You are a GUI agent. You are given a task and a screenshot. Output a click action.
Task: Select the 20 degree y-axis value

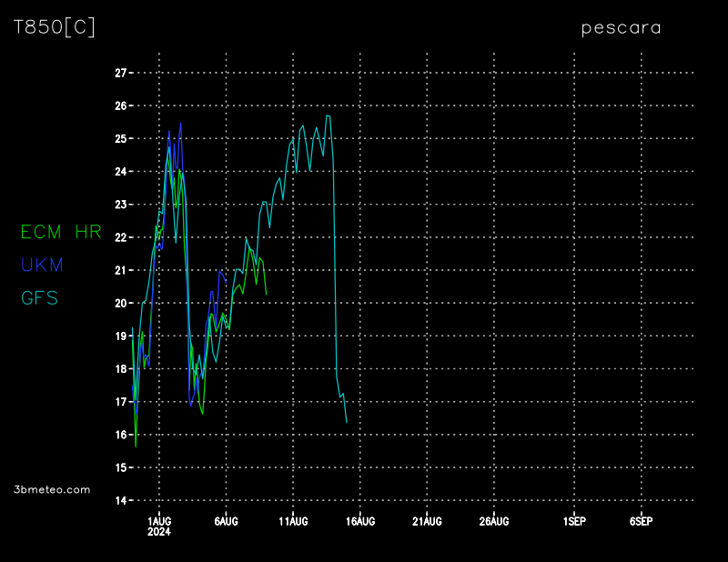point(119,303)
